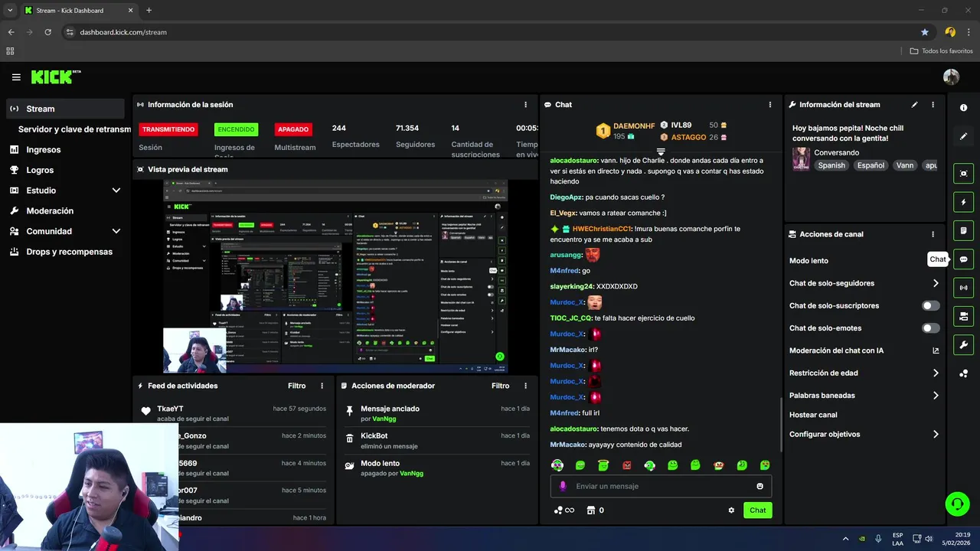Insert the red angry emote
Viewport: 980px width, 551px height.
[x=627, y=465]
